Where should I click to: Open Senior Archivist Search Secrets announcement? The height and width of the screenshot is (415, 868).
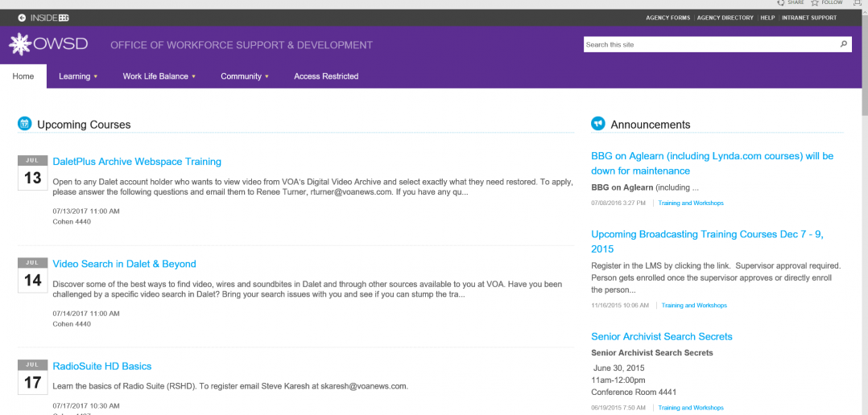[661, 336]
